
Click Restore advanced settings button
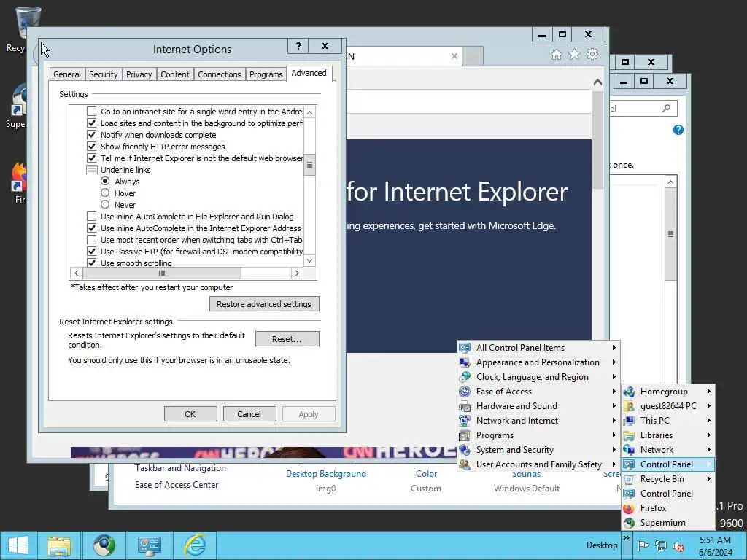pos(264,304)
